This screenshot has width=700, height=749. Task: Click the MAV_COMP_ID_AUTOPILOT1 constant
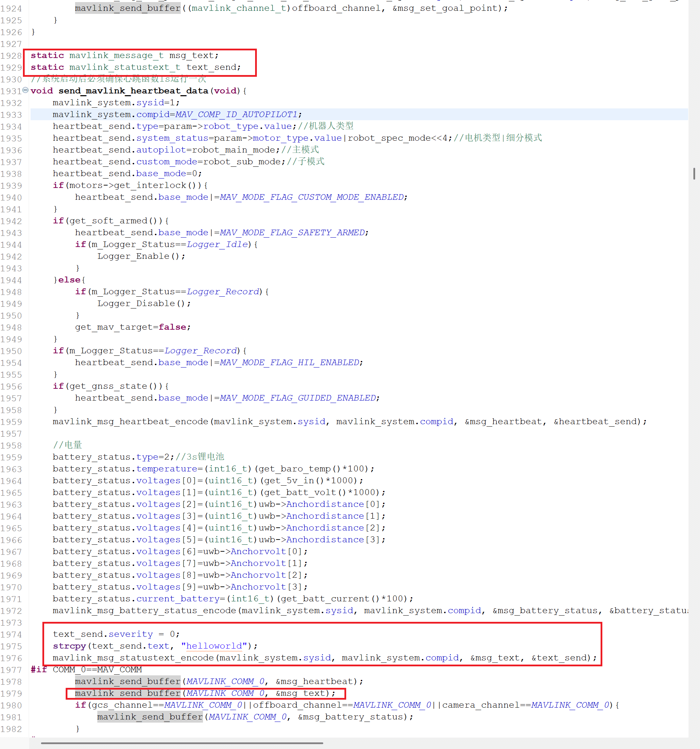tap(236, 115)
